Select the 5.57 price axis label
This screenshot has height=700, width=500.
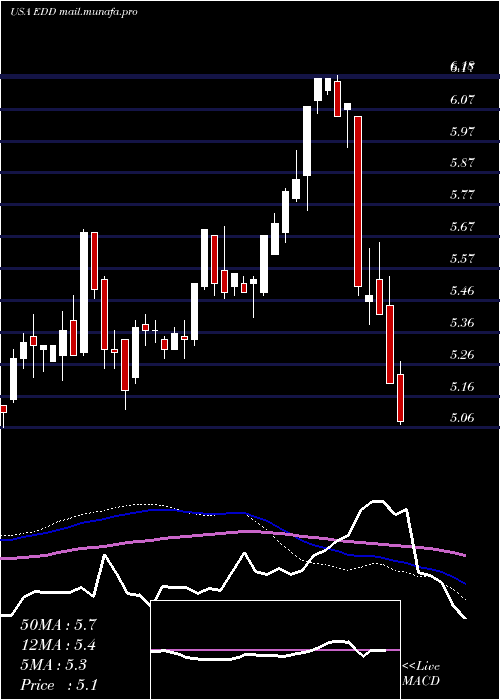tap(462, 258)
